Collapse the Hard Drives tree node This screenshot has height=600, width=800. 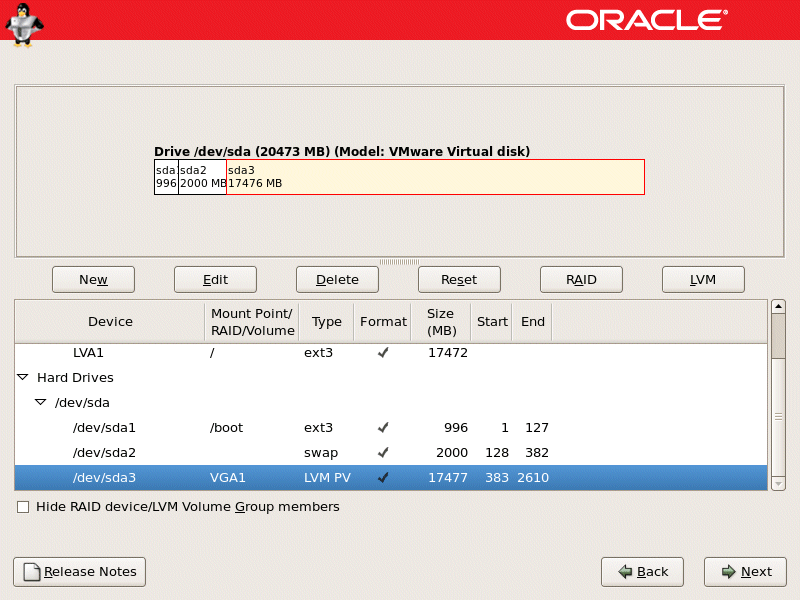click(x=22, y=378)
